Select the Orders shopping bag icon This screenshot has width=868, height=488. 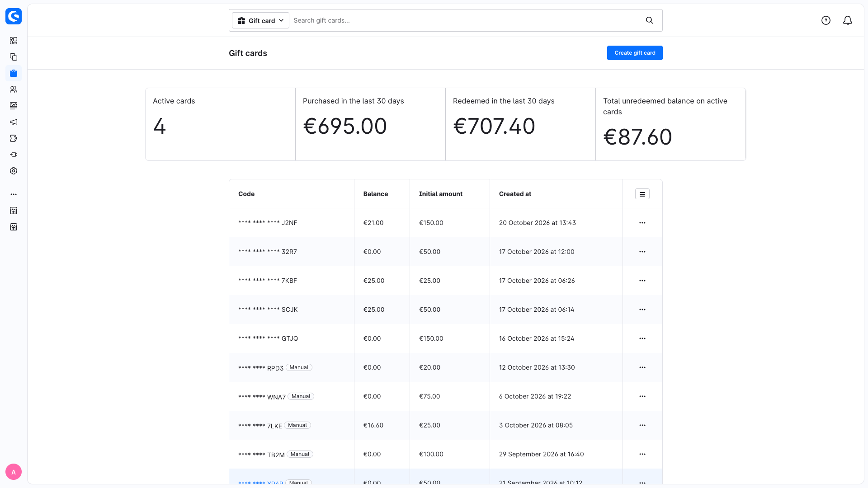(14, 73)
